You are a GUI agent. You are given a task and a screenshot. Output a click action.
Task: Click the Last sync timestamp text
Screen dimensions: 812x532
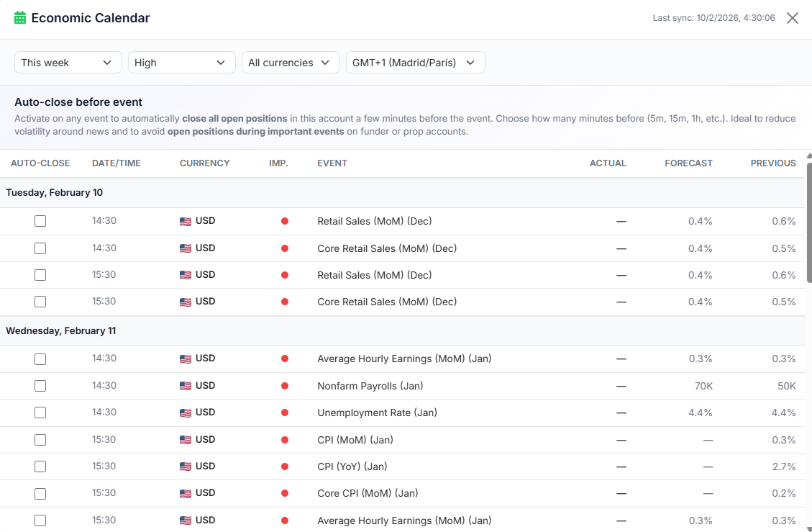713,17
